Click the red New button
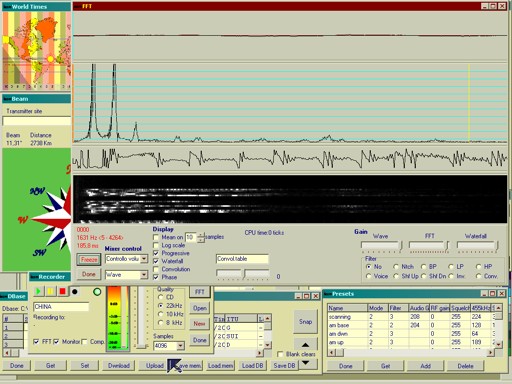This screenshot has width=512, height=384. (199, 324)
